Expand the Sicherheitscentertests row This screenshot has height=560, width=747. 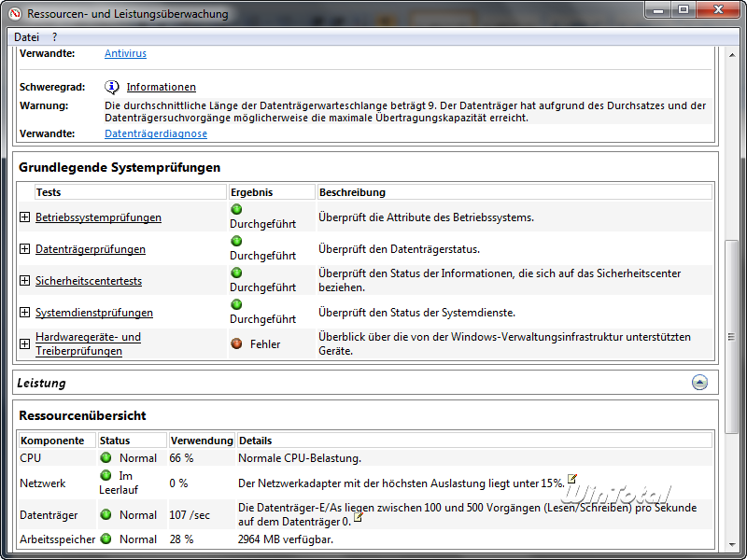coord(25,281)
